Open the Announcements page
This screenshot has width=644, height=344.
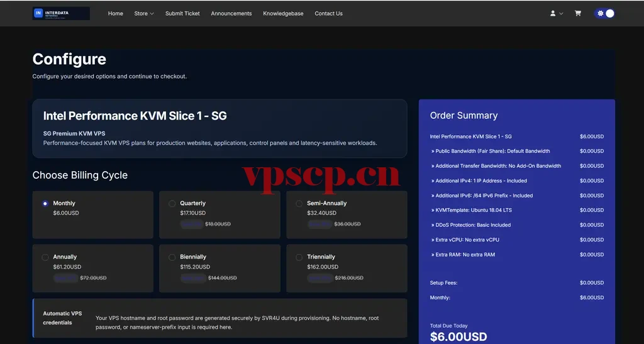coord(231,13)
